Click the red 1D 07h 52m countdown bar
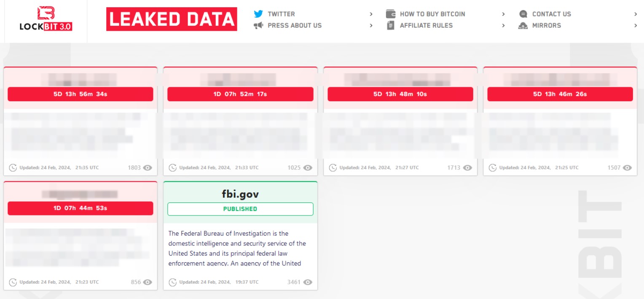This screenshot has height=299, width=644. (240, 94)
